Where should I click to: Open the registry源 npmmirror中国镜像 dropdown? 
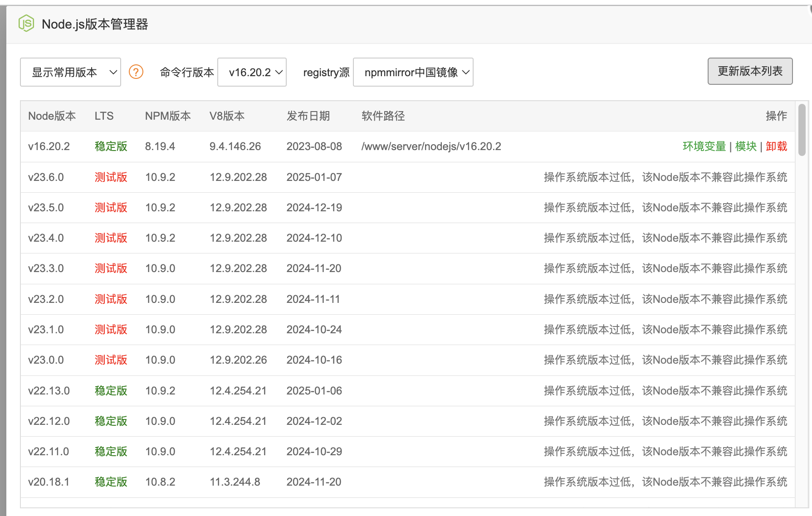click(x=413, y=72)
